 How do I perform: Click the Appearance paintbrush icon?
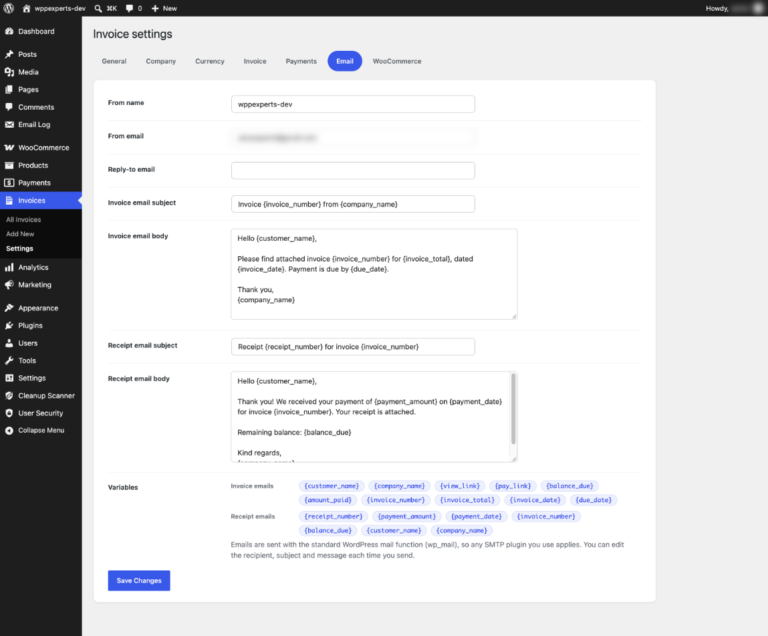[x=9, y=308]
